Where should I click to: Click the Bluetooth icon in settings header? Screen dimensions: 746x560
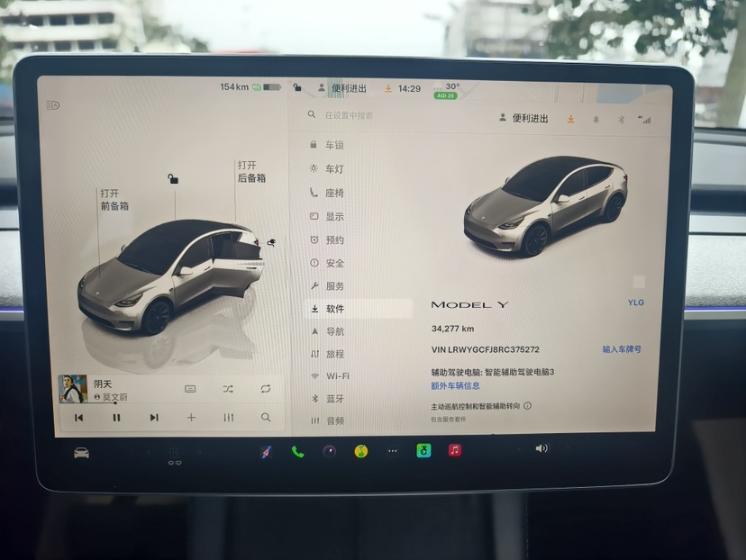point(621,120)
